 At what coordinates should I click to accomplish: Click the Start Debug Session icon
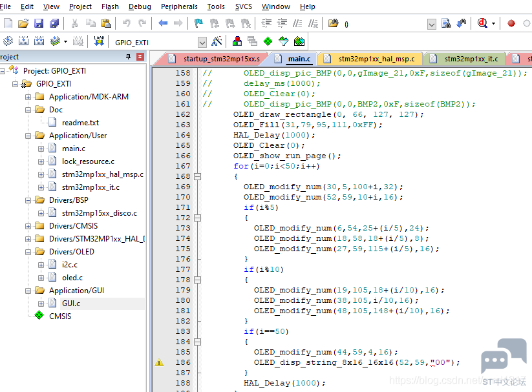482,23
